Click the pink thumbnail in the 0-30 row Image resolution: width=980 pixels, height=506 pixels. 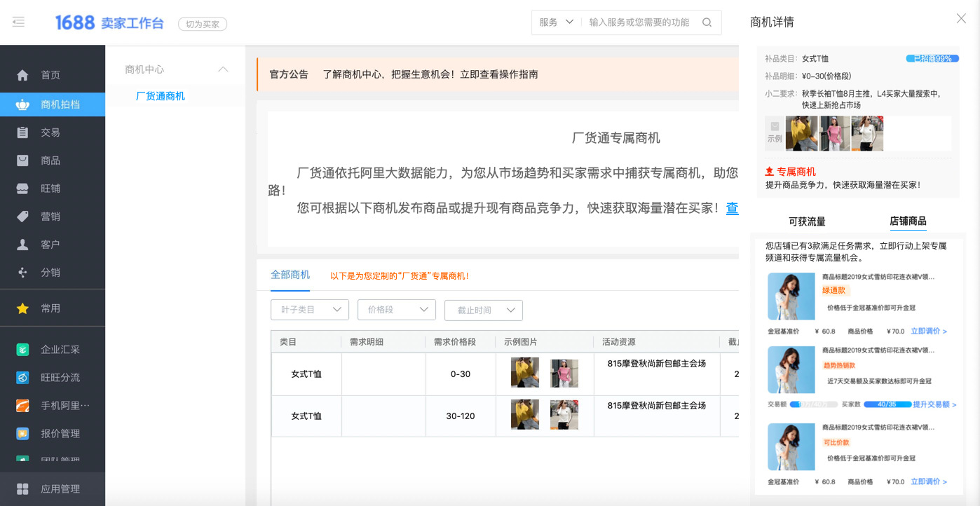[x=564, y=374]
